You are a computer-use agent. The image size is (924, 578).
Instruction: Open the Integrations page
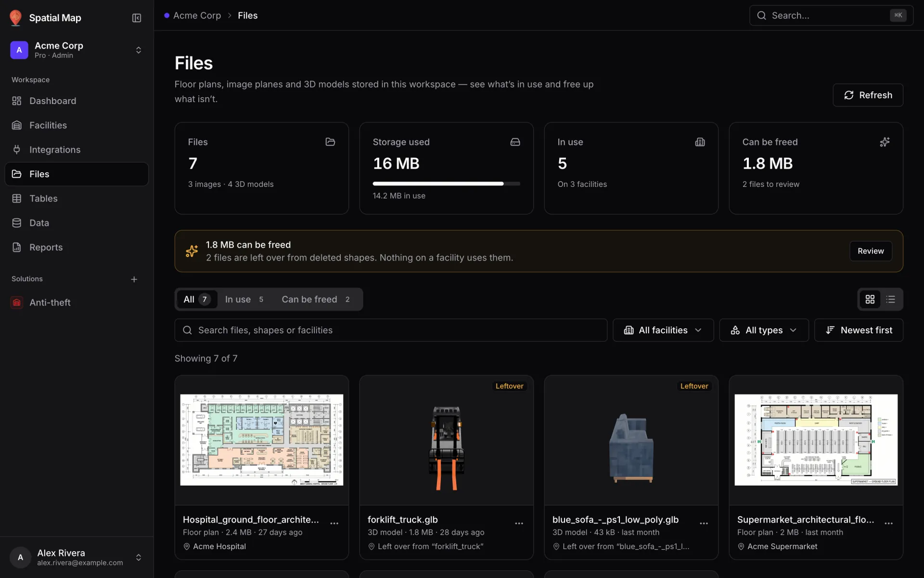77,150
